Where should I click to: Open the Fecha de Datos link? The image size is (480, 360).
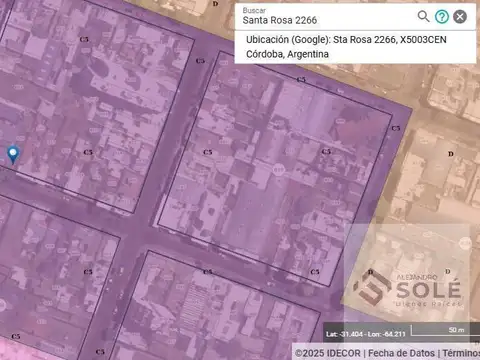401,353
